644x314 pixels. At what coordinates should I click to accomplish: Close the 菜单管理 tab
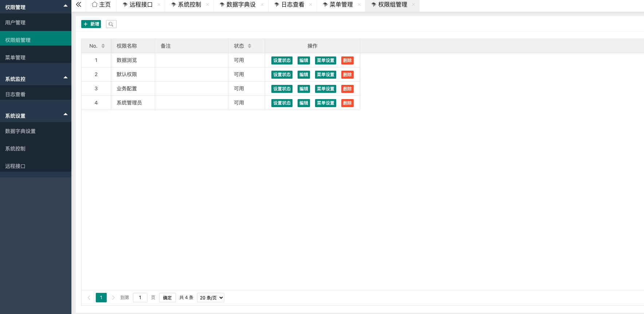coord(359,5)
